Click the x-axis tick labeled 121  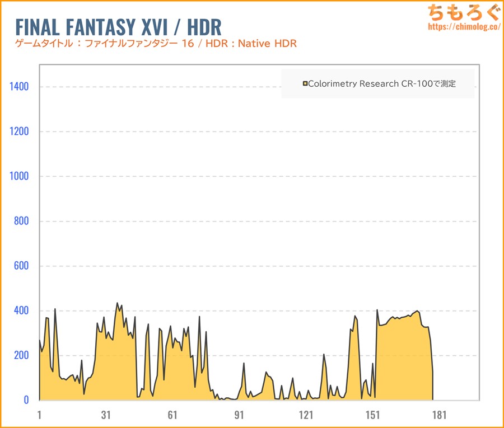306,415
